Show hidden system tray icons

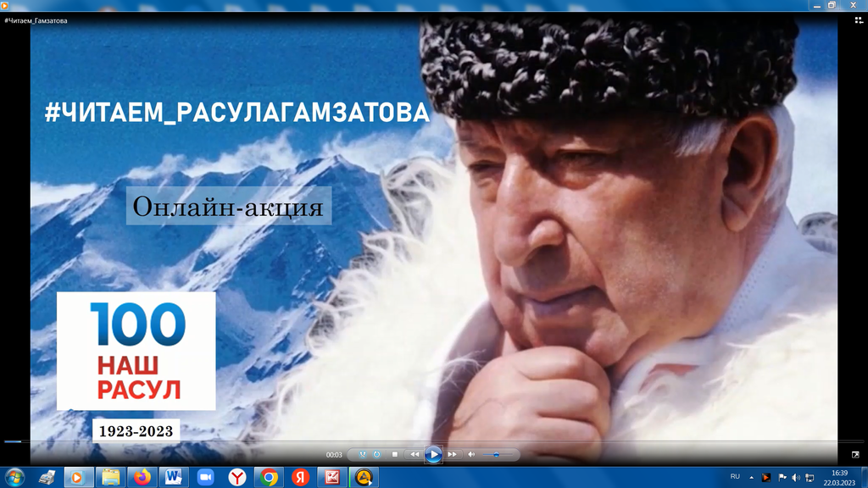tap(751, 477)
